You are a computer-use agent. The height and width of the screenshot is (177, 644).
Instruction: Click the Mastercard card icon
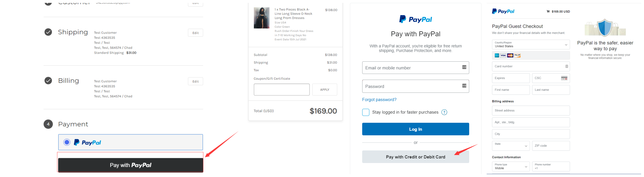pyautogui.click(x=510, y=55)
